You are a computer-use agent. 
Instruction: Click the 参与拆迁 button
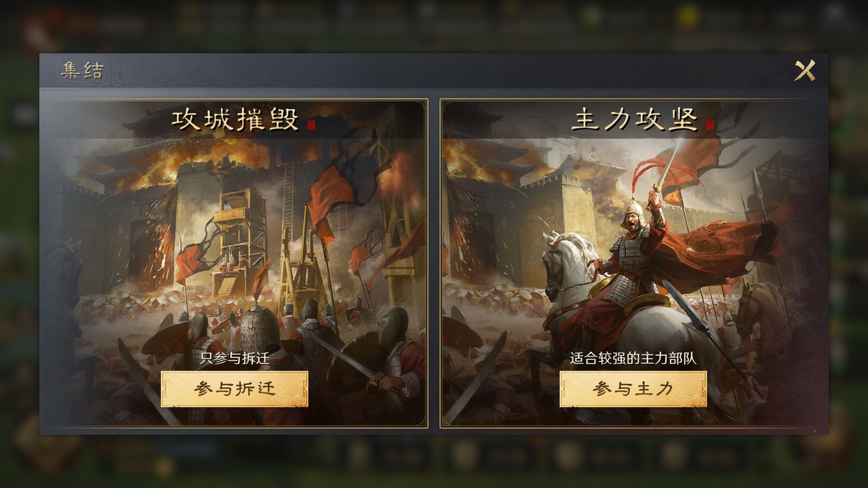[x=235, y=389]
